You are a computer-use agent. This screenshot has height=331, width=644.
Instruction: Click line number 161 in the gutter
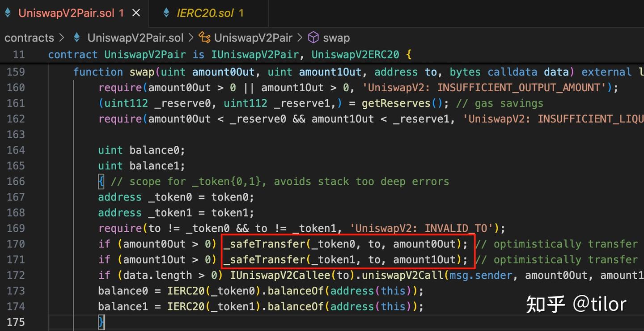click(x=16, y=103)
